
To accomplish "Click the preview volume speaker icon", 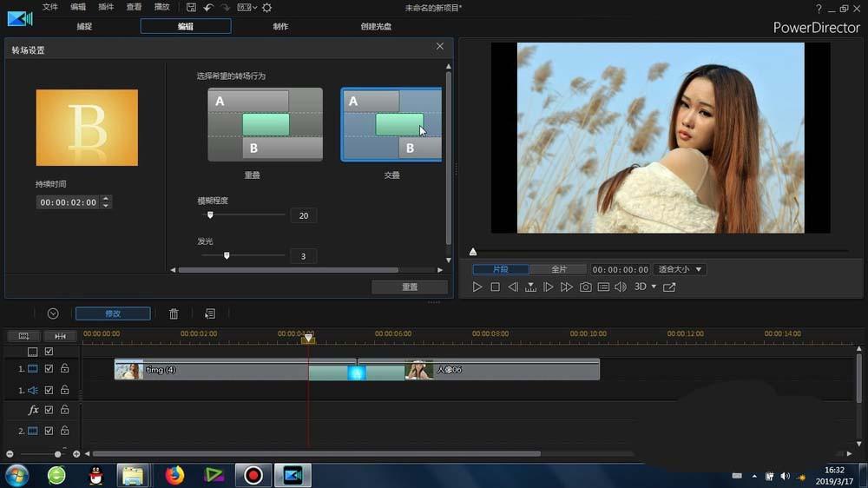I will pyautogui.click(x=620, y=287).
